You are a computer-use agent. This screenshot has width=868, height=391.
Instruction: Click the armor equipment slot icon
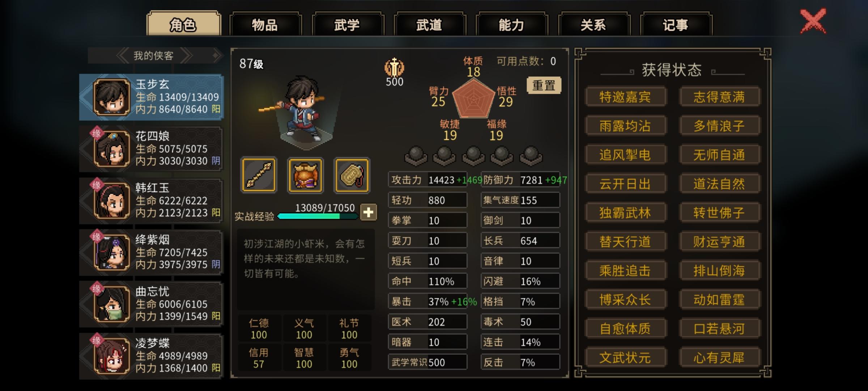305,175
